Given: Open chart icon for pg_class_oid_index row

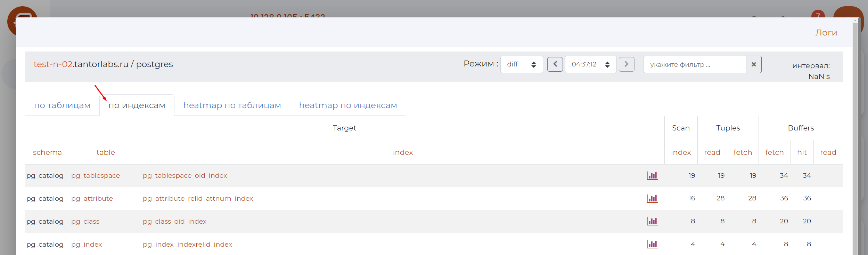Looking at the screenshot, I should pos(652,221).
